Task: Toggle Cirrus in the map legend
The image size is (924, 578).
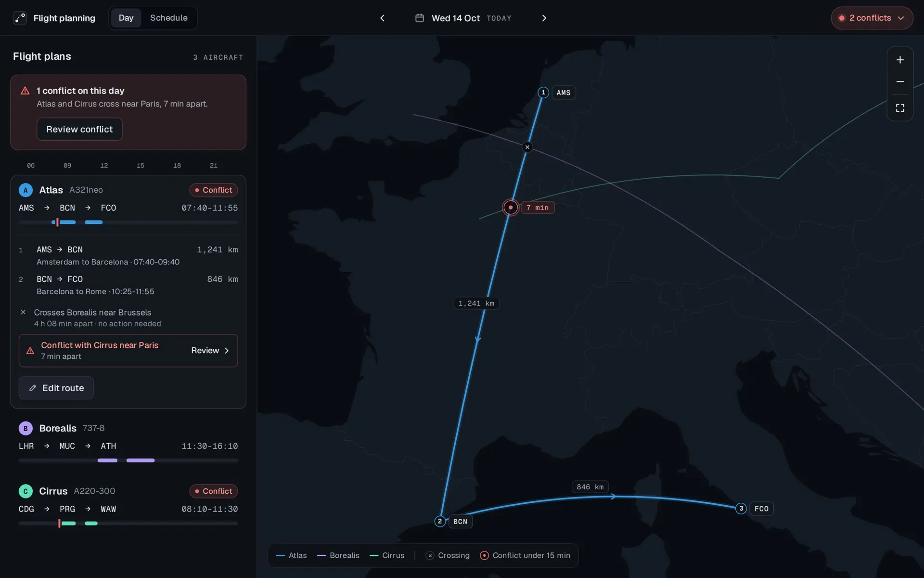Action: (x=387, y=555)
